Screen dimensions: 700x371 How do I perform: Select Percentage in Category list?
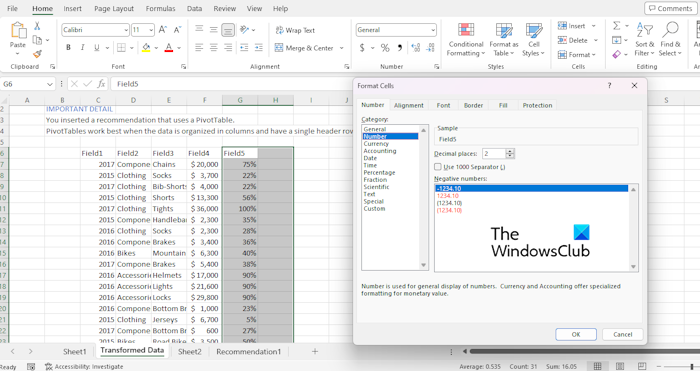coord(379,172)
